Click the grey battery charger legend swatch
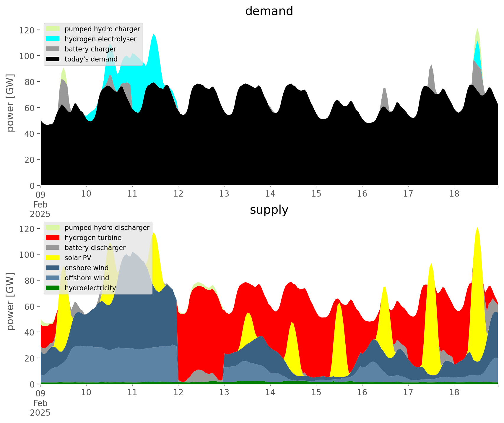Image resolution: width=504 pixels, height=423 pixels. (53, 49)
